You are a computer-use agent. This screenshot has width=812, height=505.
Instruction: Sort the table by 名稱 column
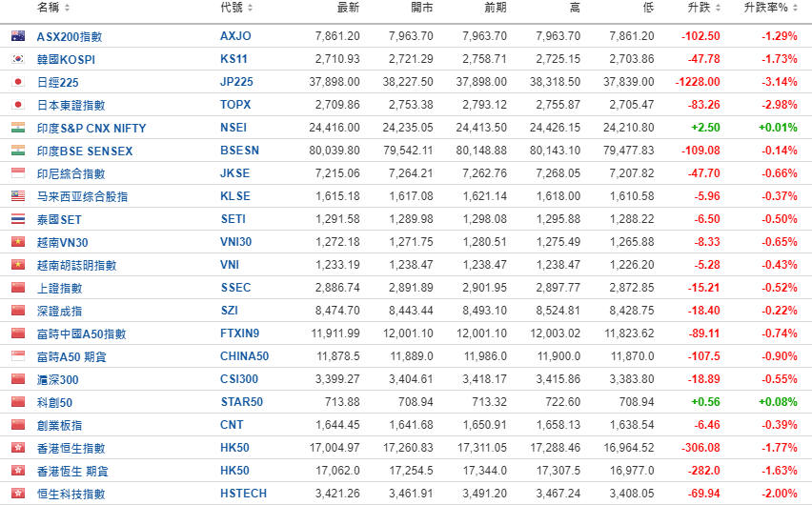click(52, 8)
